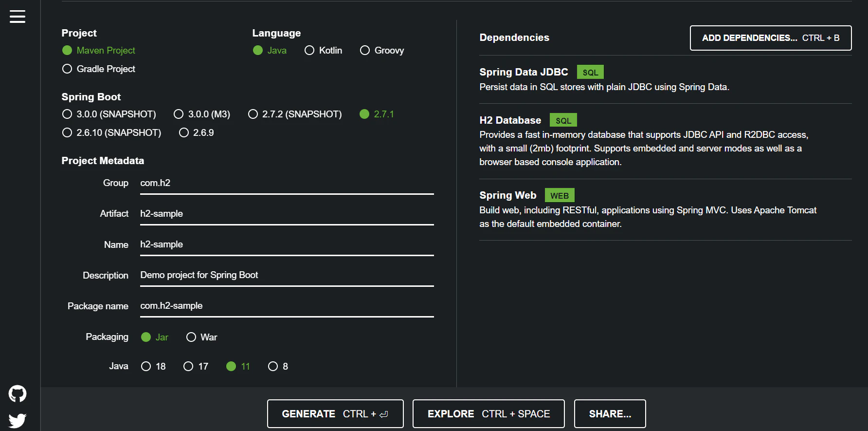Select Spring Boot 2.7.2 (SNAPSHOT)
The image size is (868, 431).
295,114
